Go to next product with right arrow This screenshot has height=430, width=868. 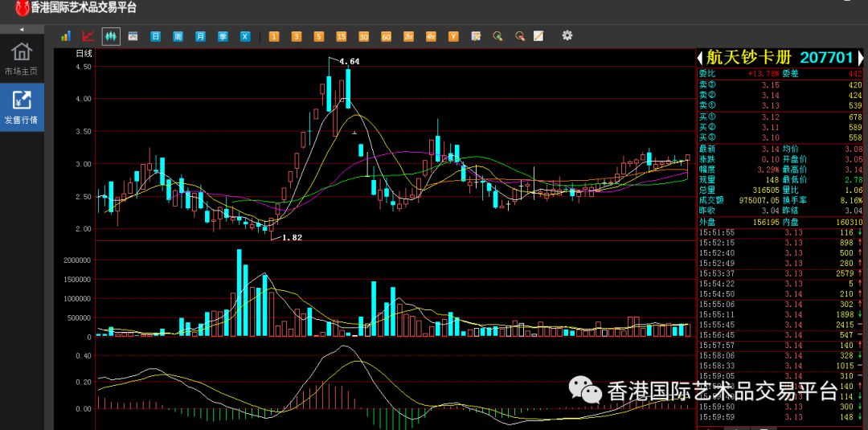[x=860, y=57]
